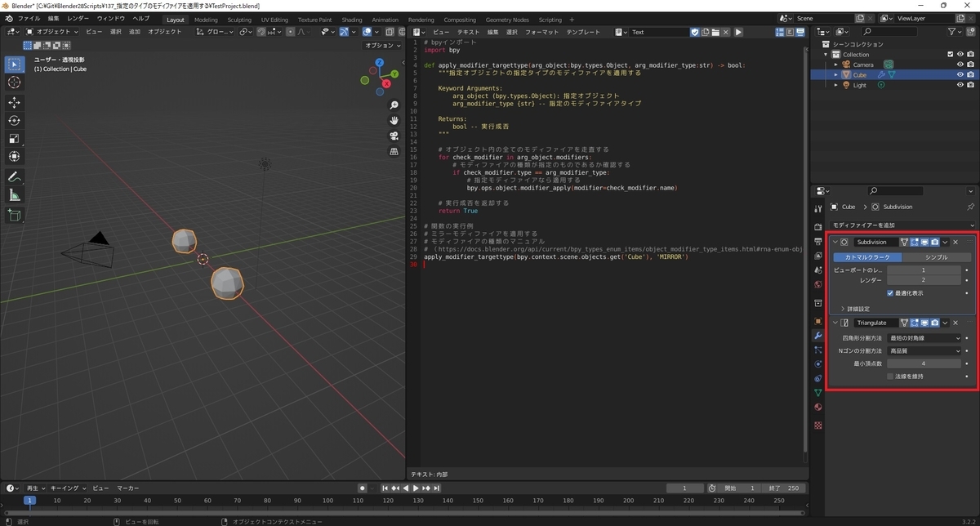Screen dimensions: 980x526
Task: Open the Physics properties tab
Action: click(x=818, y=363)
